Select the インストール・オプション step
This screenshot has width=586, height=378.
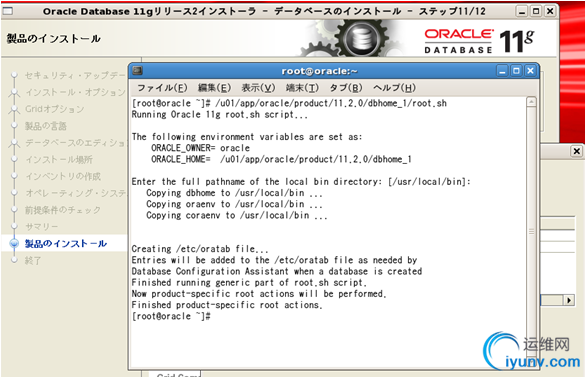click(75, 92)
